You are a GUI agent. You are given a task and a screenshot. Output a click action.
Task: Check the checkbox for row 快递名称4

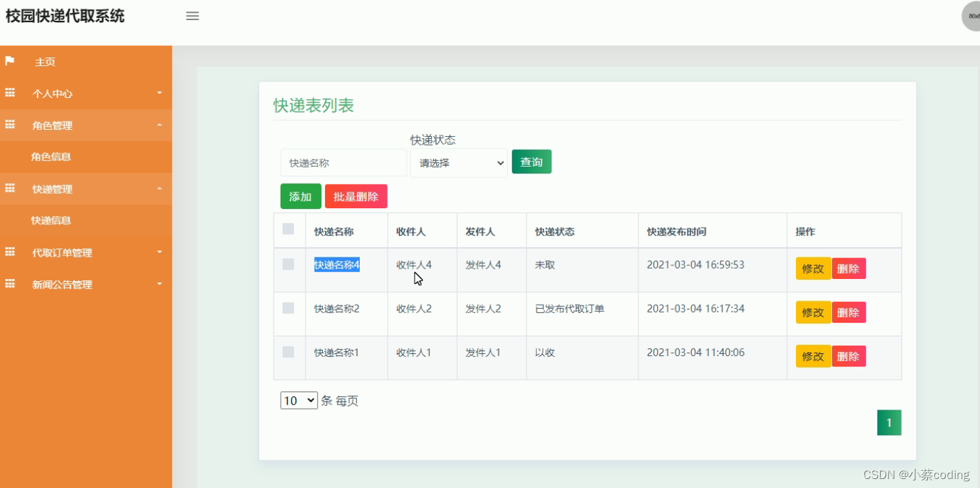(x=290, y=264)
